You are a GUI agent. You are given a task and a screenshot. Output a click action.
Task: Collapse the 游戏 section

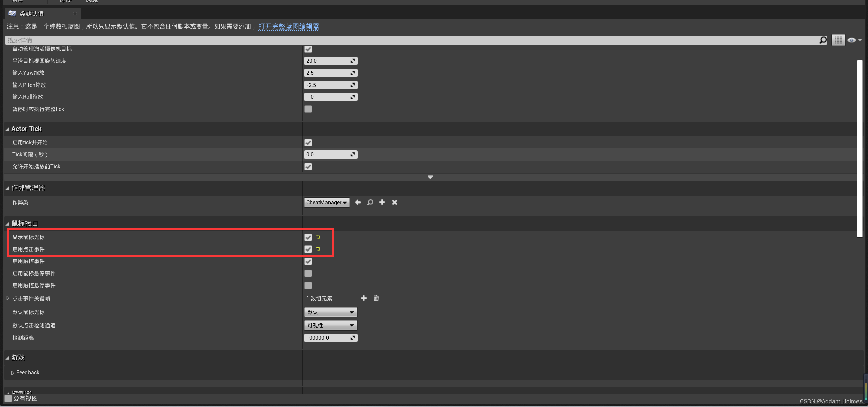7,358
